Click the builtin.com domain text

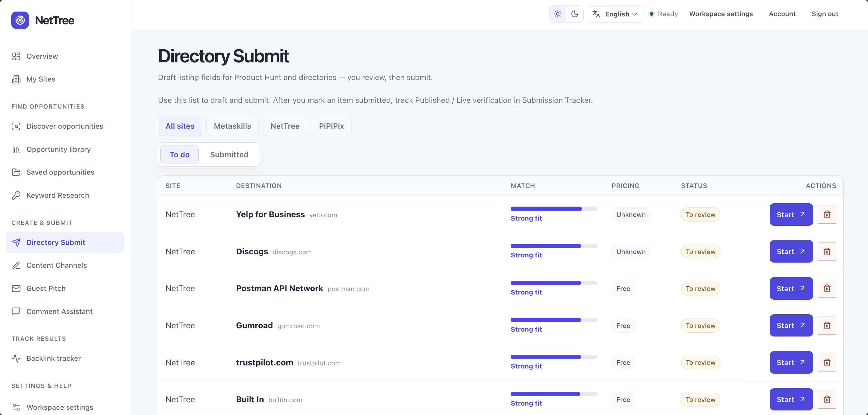click(x=285, y=400)
